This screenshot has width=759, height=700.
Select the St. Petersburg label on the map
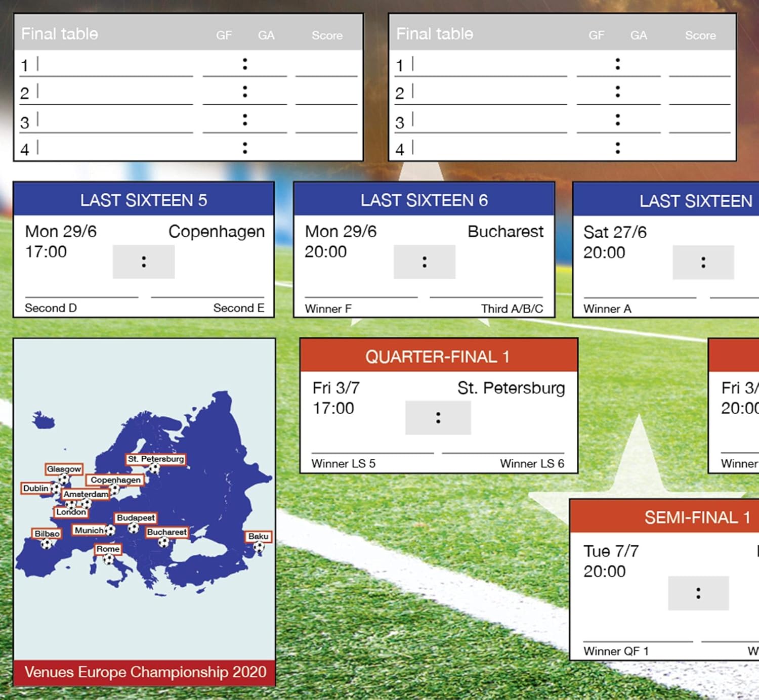click(156, 459)
